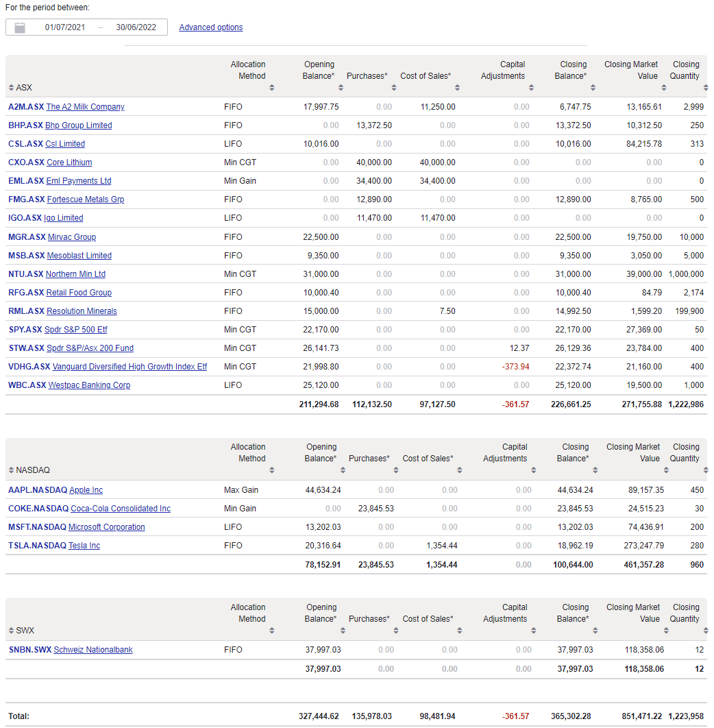Sort SWX table by Allocation Method
The width and height of the screenshot is (714, 728).
click(271, 631)
